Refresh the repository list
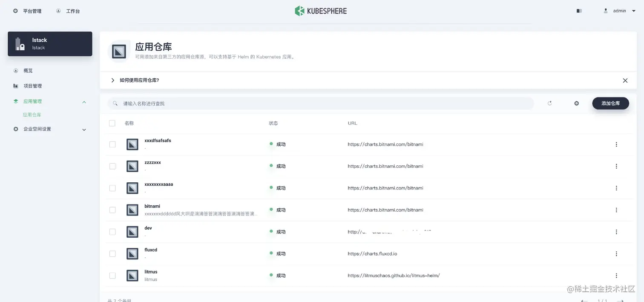The image size is (644, 302). click(549, 103)
